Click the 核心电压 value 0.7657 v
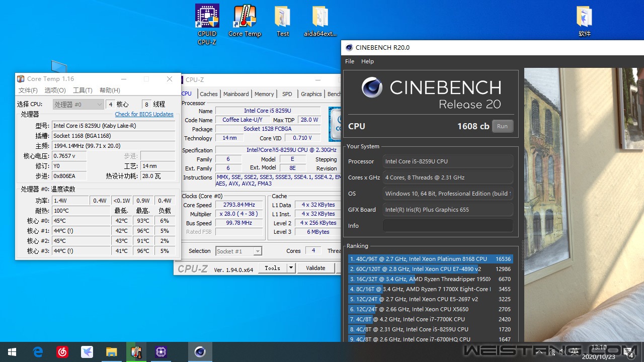Viewport: 644px width, 362px height. tap(69, 156)
